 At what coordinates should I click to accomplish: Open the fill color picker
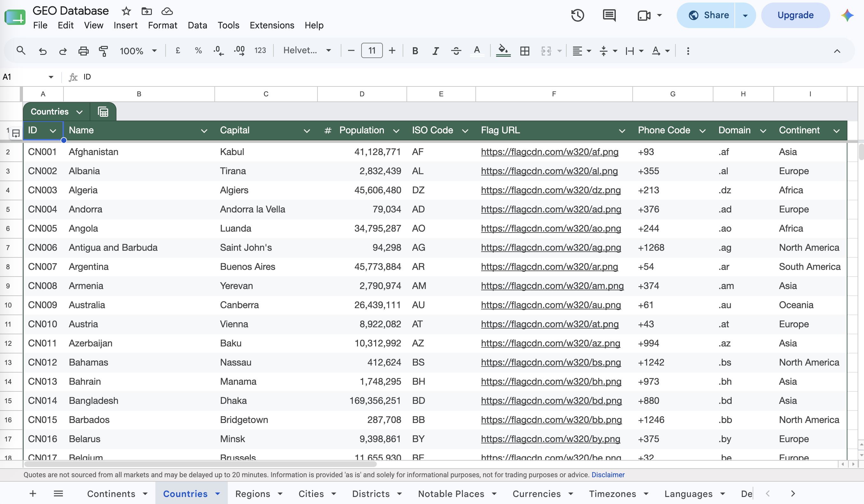click(x=503, y=51)
